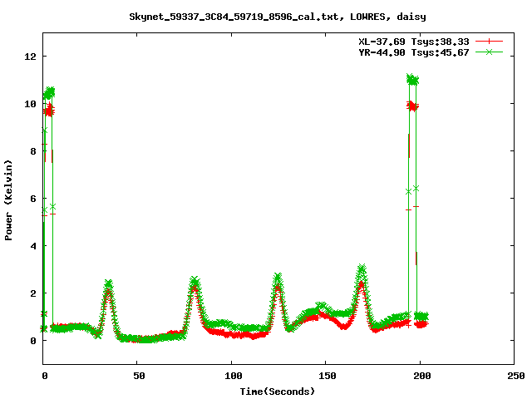
Task: Click the green calibration spike cluster near 195 seconds
Action: click(412, 80)
